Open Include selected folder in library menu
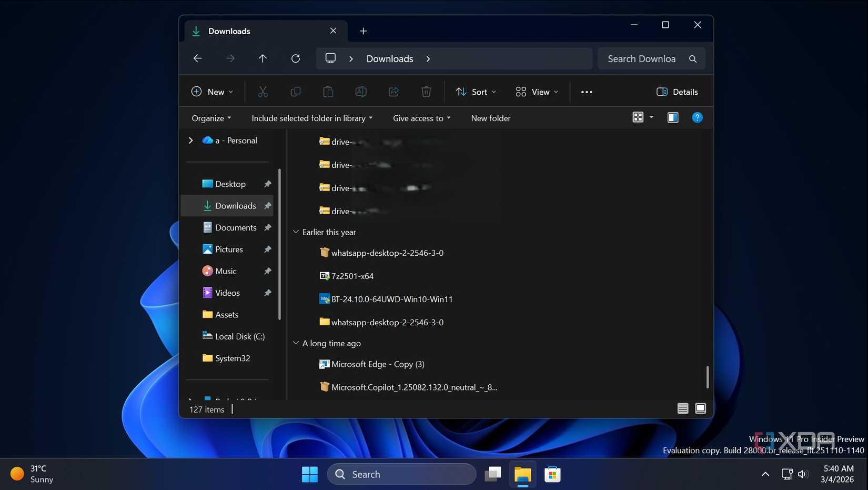868x490 pixels. point(312,118)
